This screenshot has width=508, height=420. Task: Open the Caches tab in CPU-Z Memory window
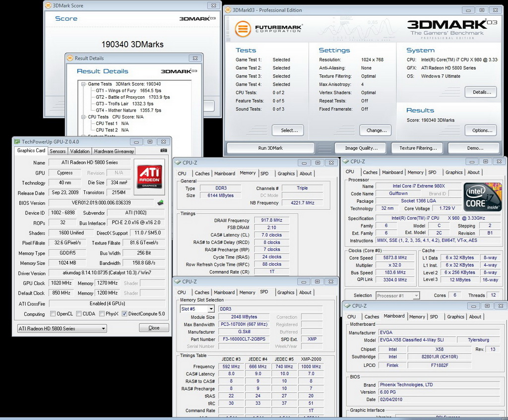[202, 174]
